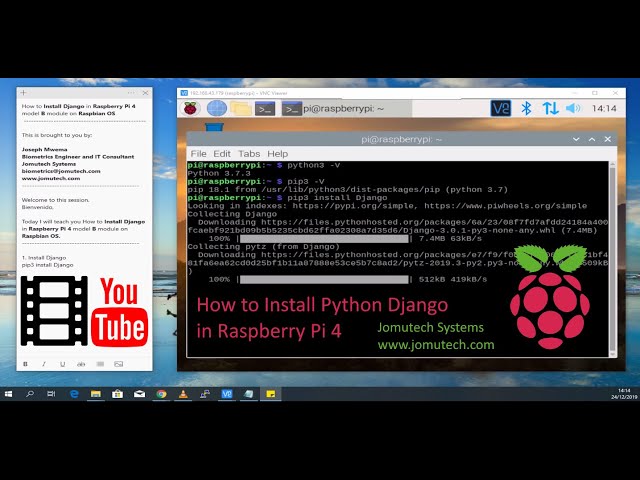Launch terminal from the Pi panel launcher
Viewport: 640px width, 480px height.
[264, 109]
